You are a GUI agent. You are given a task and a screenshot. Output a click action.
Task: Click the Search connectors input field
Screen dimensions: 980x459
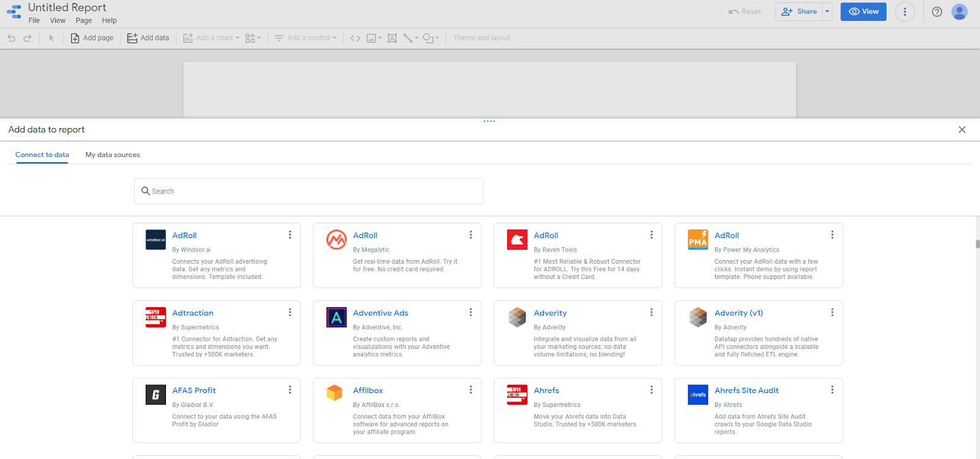(x=309, y=191)
